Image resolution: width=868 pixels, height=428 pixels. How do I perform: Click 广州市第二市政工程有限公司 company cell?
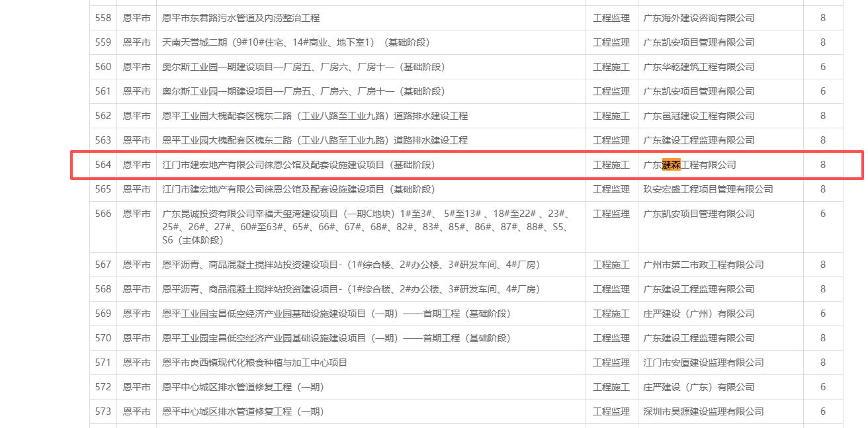[703, 265]
